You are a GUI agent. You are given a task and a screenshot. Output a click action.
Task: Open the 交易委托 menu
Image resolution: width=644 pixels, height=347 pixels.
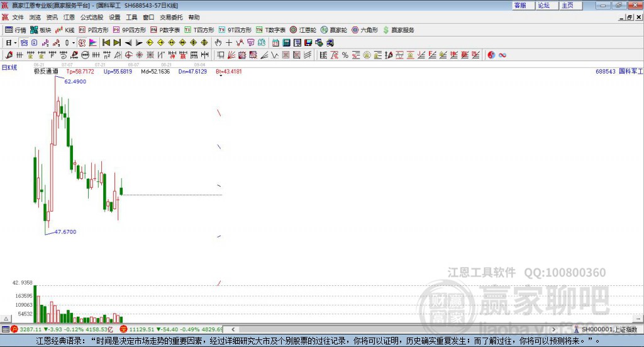171,17
